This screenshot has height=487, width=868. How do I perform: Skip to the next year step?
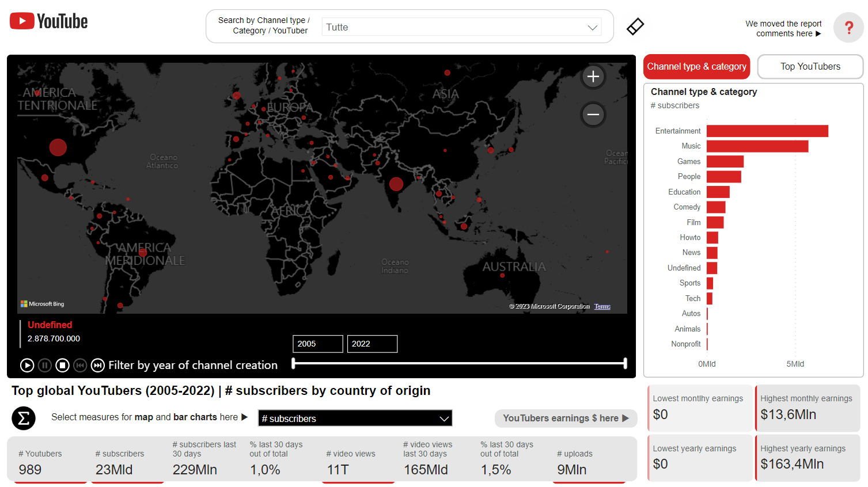[98, 365]
